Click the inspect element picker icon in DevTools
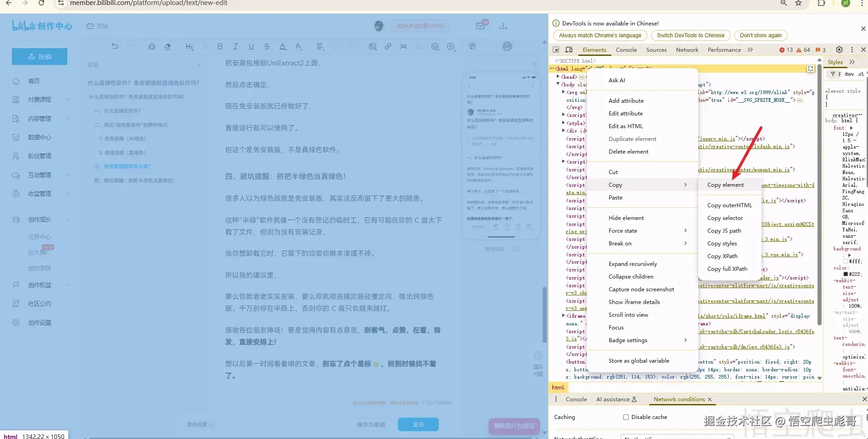 pyautogui.click(x=556, y=50)
